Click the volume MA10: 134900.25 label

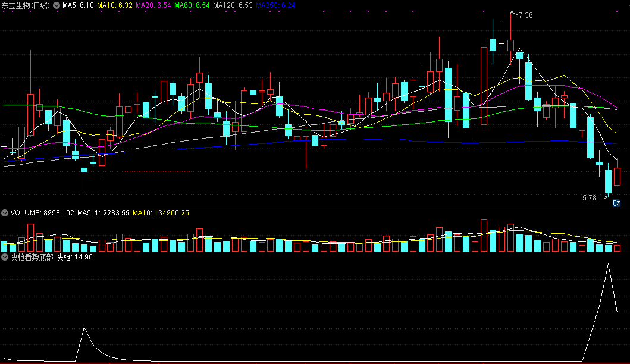coord(161,213)
